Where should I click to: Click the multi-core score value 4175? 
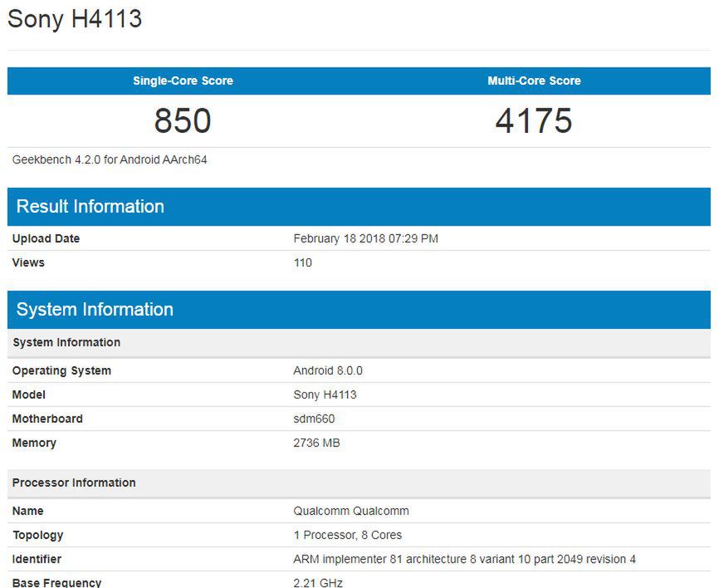point(534,120)
